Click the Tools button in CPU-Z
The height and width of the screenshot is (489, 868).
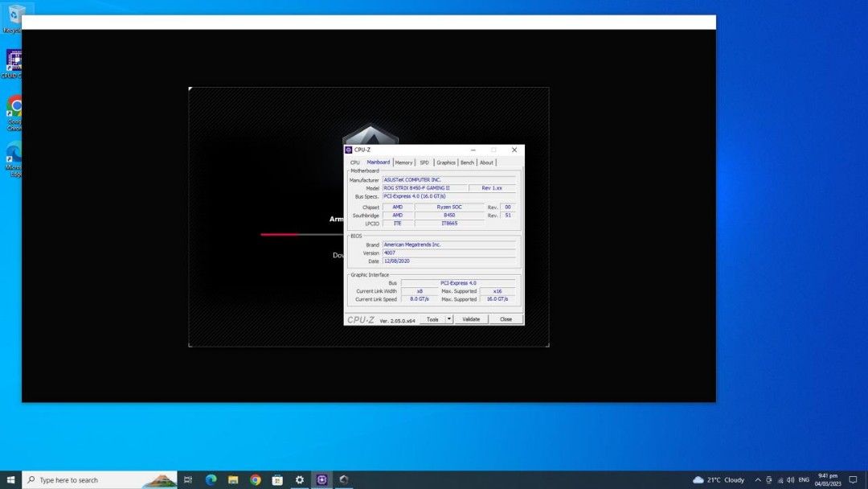coord(432,319)
